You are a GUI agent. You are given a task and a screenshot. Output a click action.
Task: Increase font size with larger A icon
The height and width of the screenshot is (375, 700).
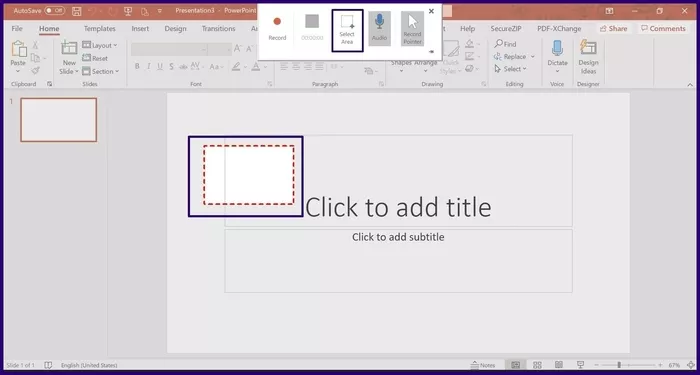[238, 49]
